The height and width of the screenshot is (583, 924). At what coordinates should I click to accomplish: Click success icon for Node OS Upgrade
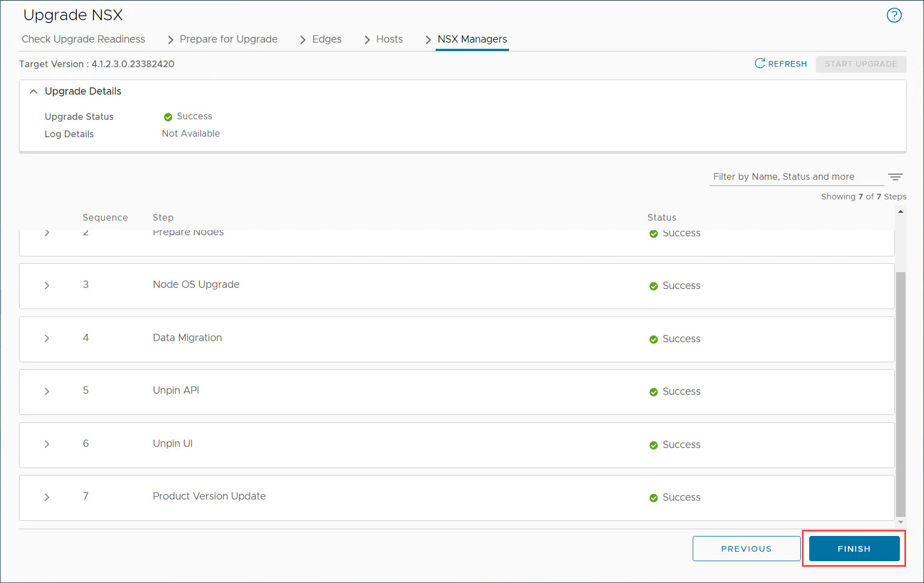coord(654,286)
